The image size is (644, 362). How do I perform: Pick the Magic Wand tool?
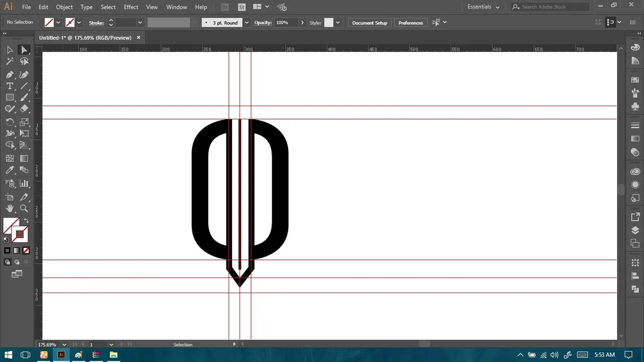point(10,61)
